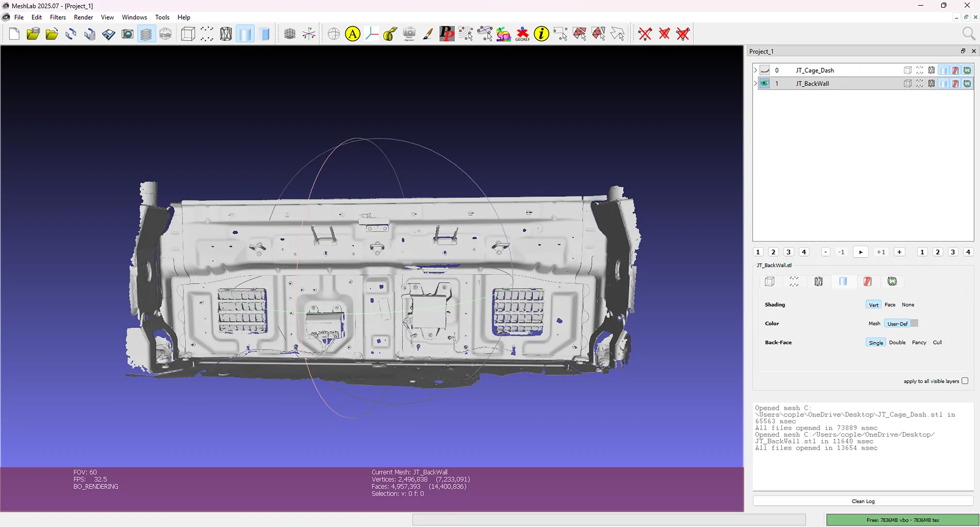Image resolution: width=980 pixels, height=527 pixels.
Task: Click the Snapshot camera icon
Action: 127,35
